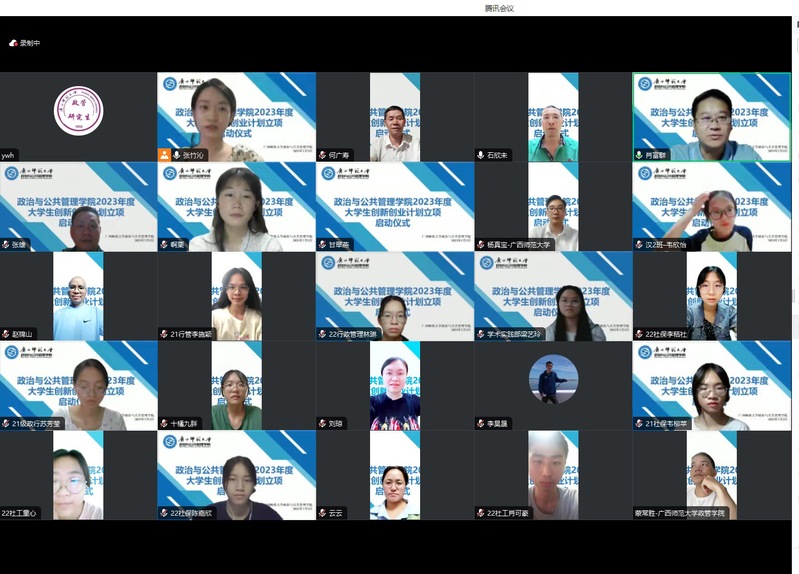The height and width of the screenshot is (574, 799).
Task: Click the mic icon beside 21行管李婉婷
Action: pos(165,334)
